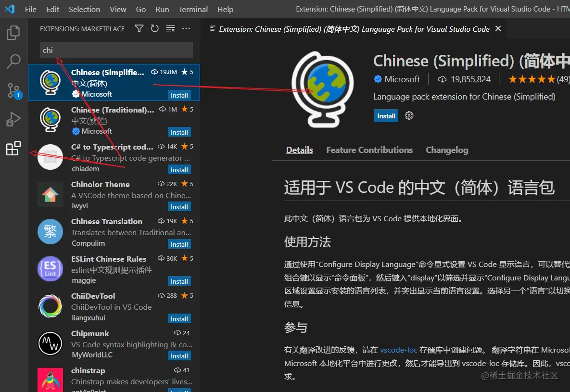Image resolution: width=570 pixels, height=392 pixels.
Task: Select the Chinese (Traditional) list entry title
Action: tap(113, 110)
